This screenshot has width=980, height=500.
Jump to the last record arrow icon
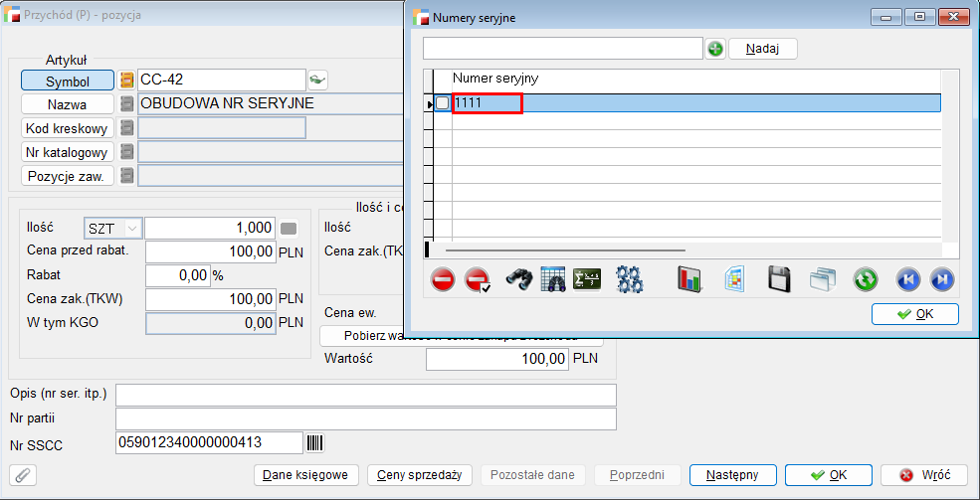pos(941,279)
